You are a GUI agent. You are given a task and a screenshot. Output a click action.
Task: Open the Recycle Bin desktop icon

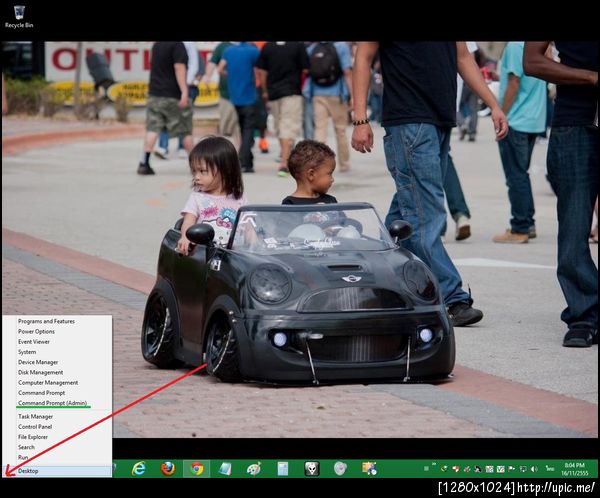point(19,16)
